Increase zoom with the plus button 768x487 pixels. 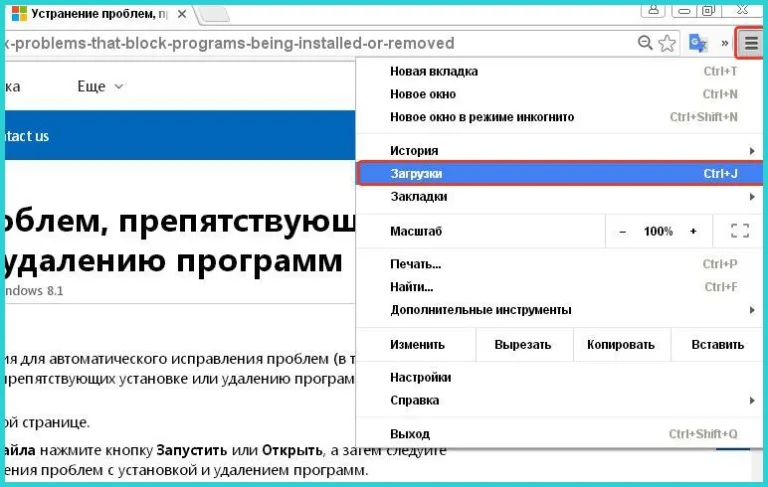tap(693, 231)
